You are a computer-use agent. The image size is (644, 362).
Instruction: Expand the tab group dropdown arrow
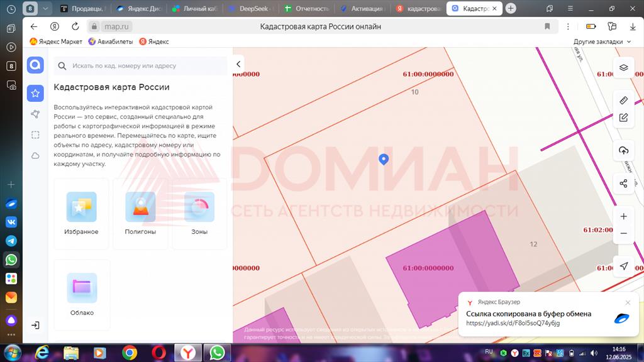[45, 8]
